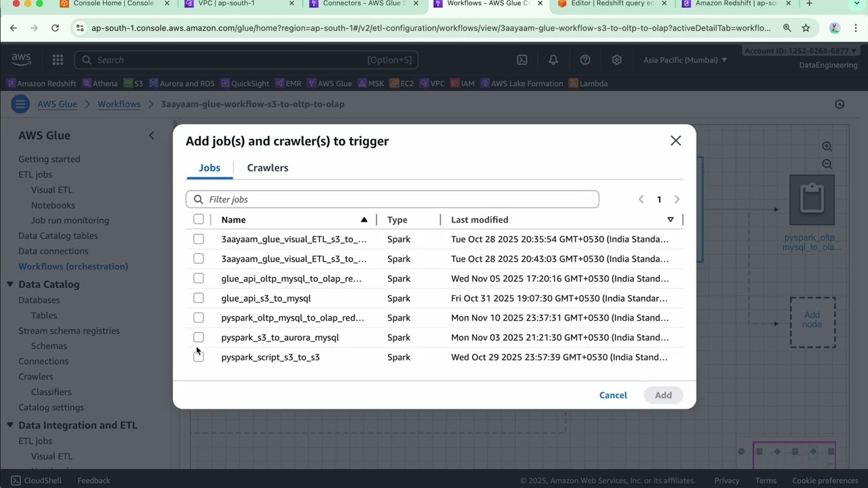868x488 pixels.
Task: Bookmark this page with star icon
Action: (806, 28)
